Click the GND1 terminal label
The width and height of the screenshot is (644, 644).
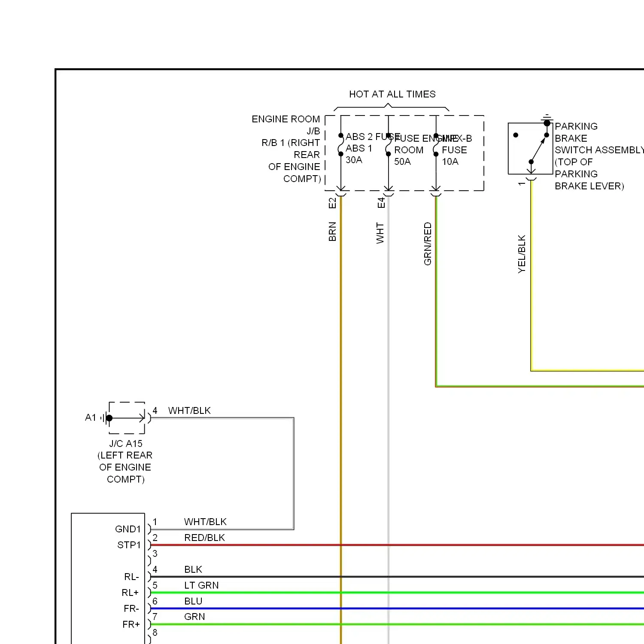pyautogui.click(x=128, y=529)
